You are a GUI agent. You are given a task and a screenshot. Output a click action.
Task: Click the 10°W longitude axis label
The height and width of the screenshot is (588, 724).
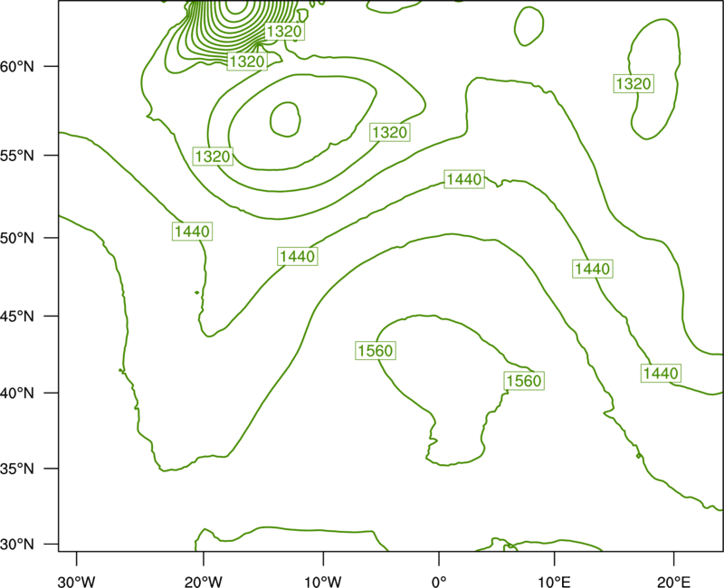point(323,582)
